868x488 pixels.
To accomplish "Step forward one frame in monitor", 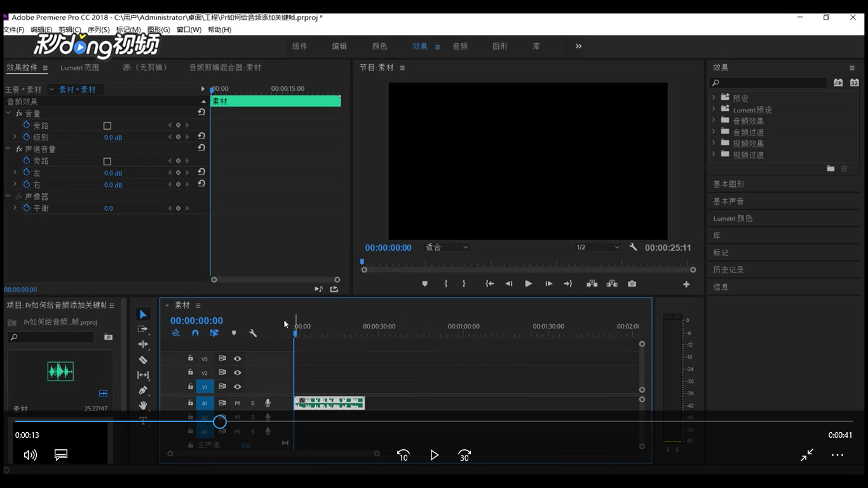I will point(548,284).
